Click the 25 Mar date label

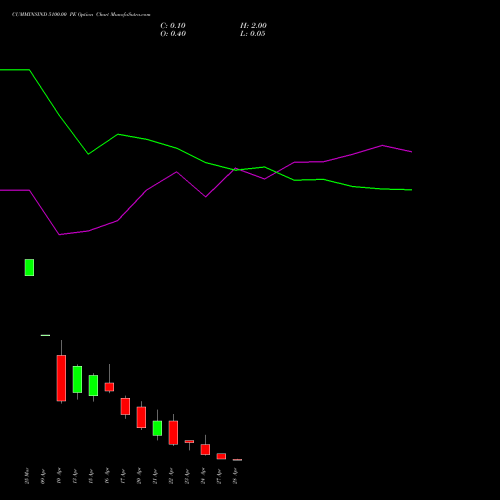tap(27, 476)
